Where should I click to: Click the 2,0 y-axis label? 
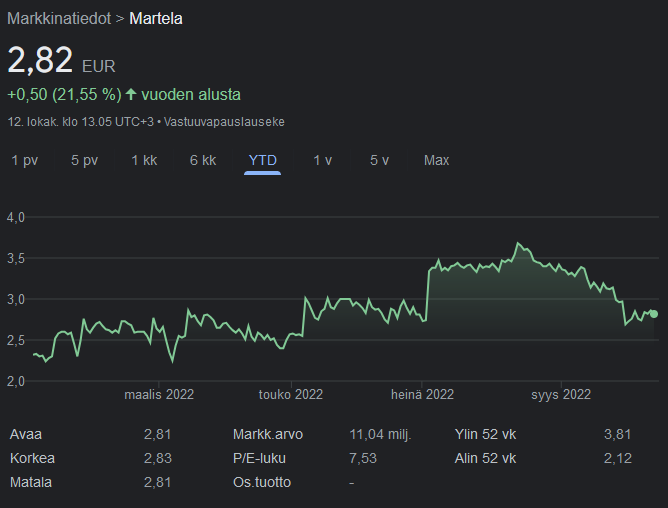(16, 381)
